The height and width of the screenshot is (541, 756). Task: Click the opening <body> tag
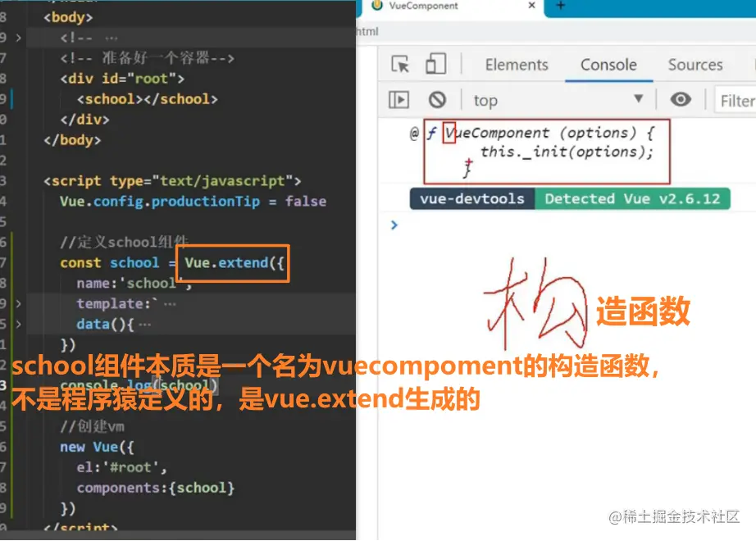[68, 17]
